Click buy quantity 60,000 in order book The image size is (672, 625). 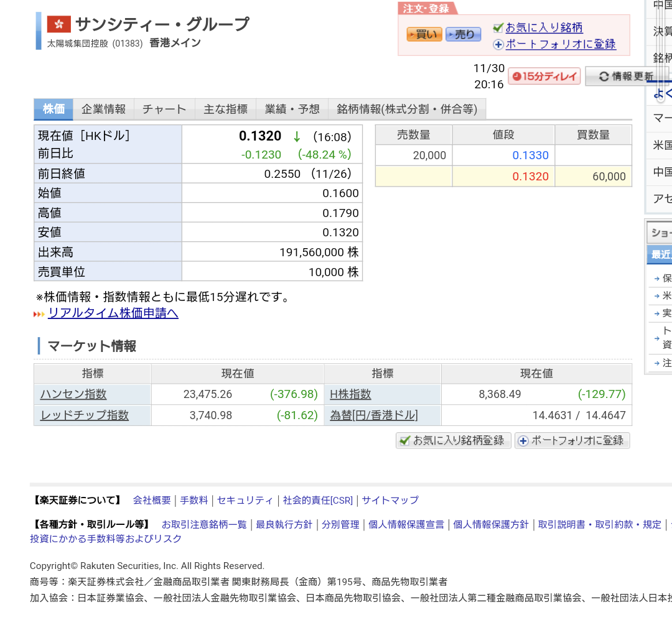[x=609, y=177]
